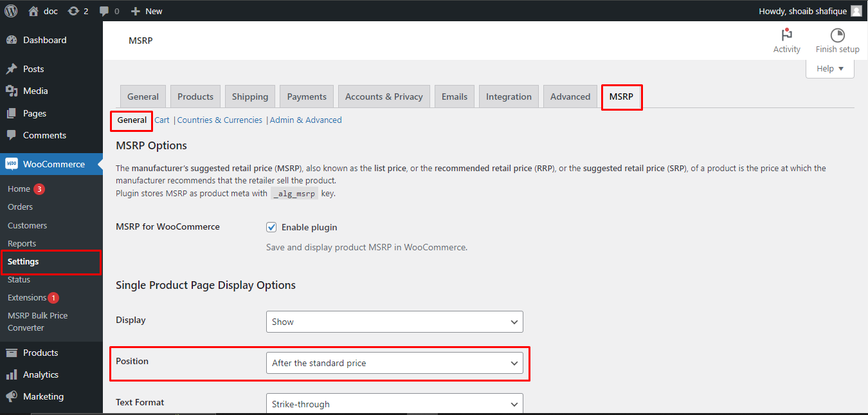Click the Pages icon in sidebar
The height and width of the screenshot is (415, 868).
[12, 113]
